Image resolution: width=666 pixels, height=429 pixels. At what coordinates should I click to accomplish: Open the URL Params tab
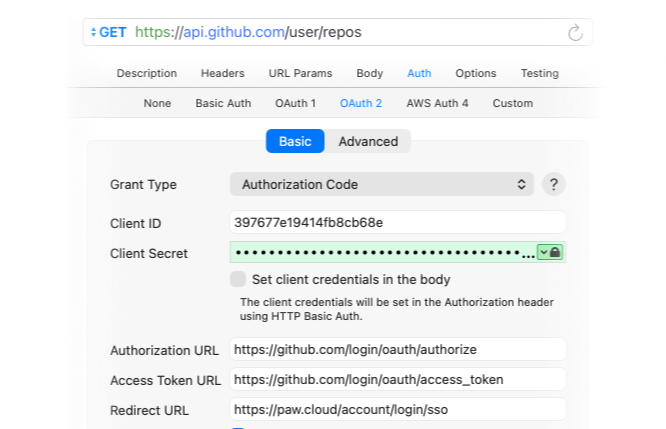point(300,73)
